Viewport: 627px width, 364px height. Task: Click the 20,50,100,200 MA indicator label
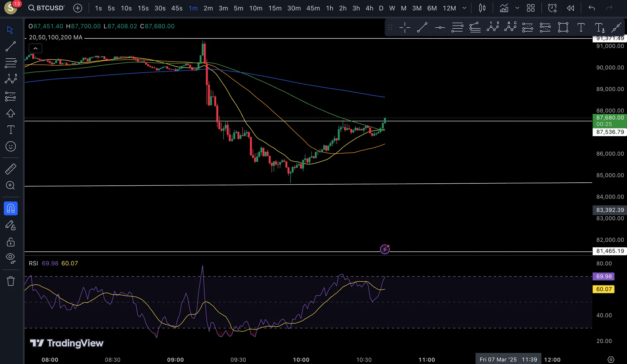(x=56, y=37)
